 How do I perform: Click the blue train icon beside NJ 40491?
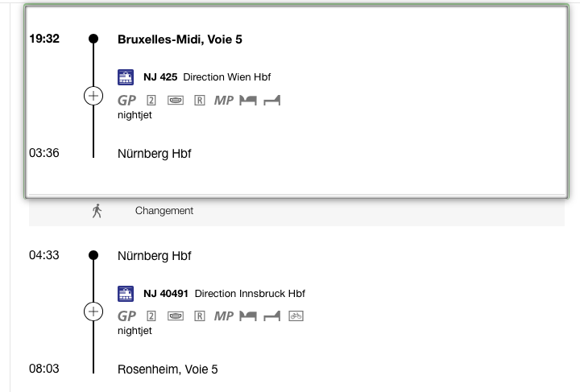point(126,294)
